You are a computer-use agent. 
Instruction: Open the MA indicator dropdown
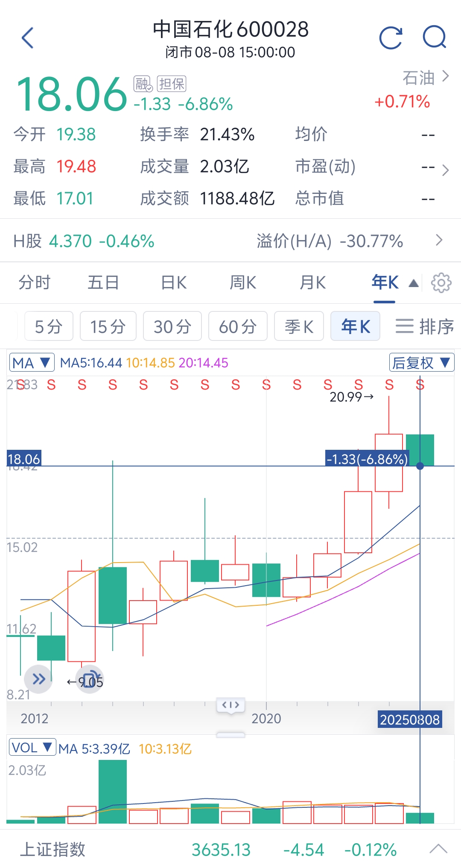tap(32, 363)
